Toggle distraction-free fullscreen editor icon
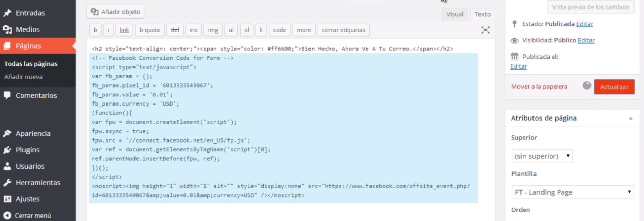644x221 pixels. click(x=485, y=30)
